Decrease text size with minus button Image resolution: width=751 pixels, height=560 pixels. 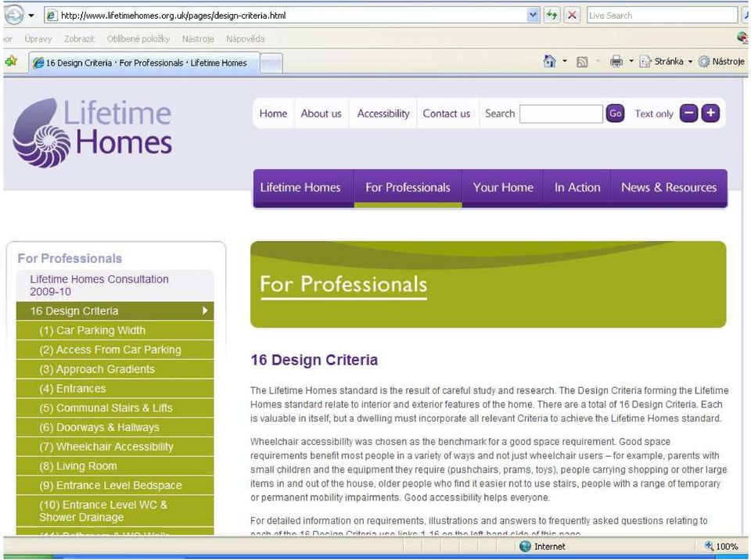688,113
